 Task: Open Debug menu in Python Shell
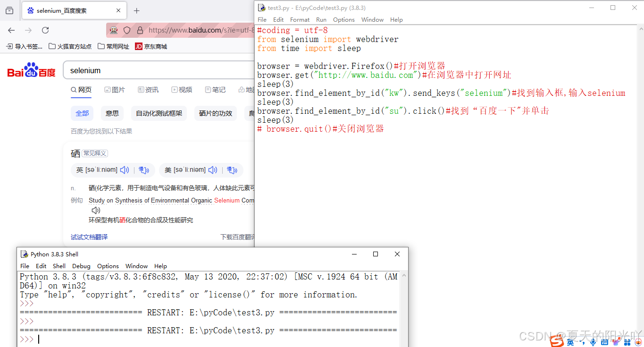click(81, 266)
